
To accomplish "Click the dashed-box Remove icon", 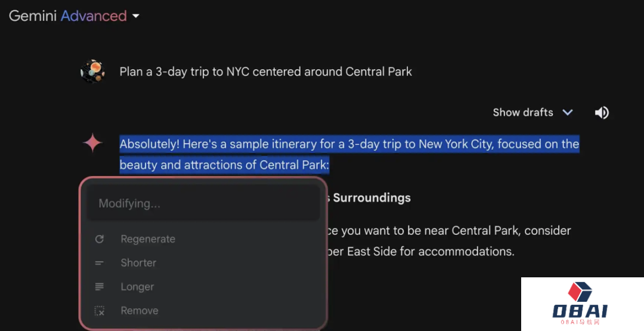I will pyautogui.click(x=100, y=311).
